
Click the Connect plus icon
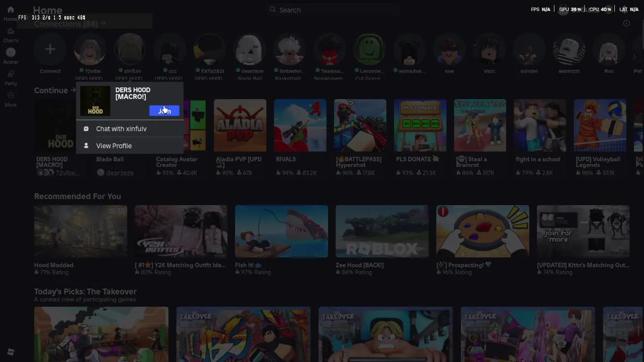pyautogui.click(x=50, y=49)
